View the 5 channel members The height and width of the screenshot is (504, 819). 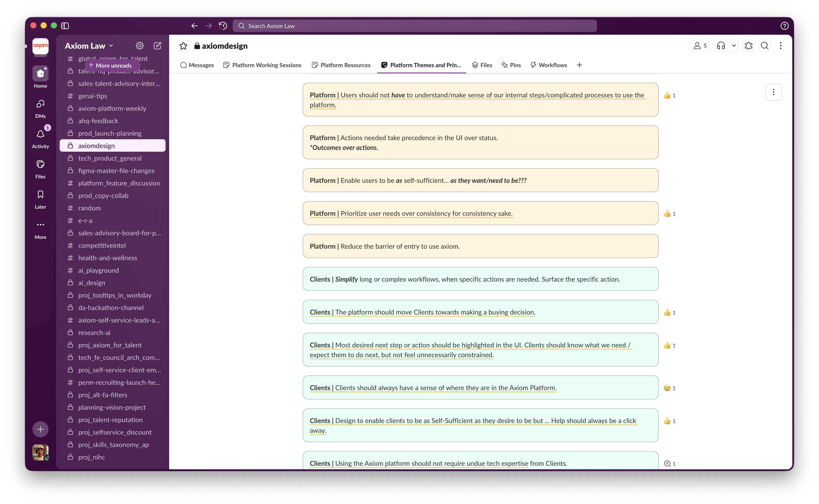pos(700,46)
